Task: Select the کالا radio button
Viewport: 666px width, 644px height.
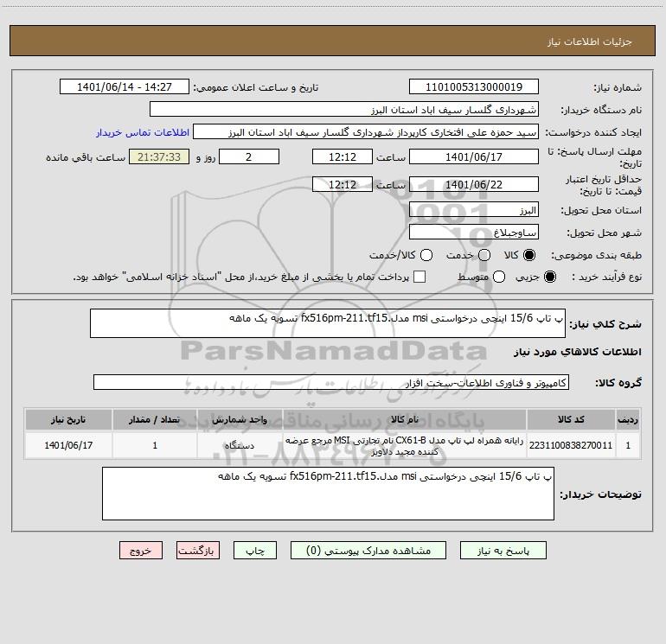Action: point(529,255)
